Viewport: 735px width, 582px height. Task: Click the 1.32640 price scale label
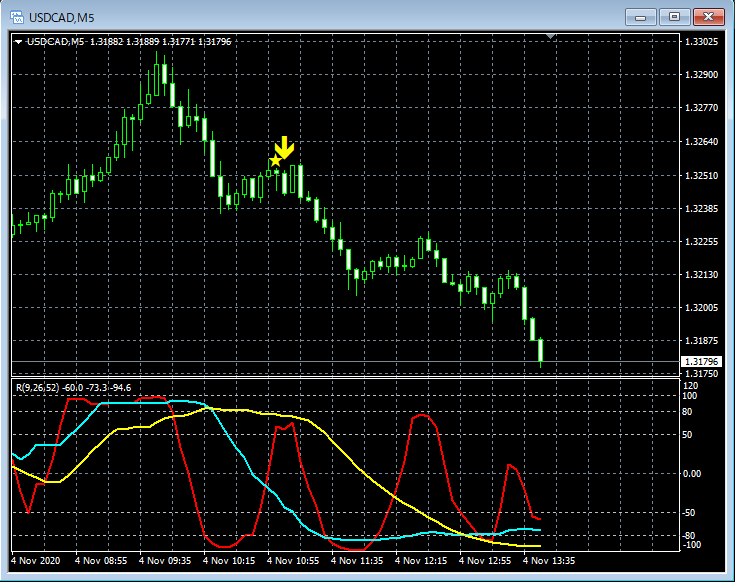pos(701,142)
